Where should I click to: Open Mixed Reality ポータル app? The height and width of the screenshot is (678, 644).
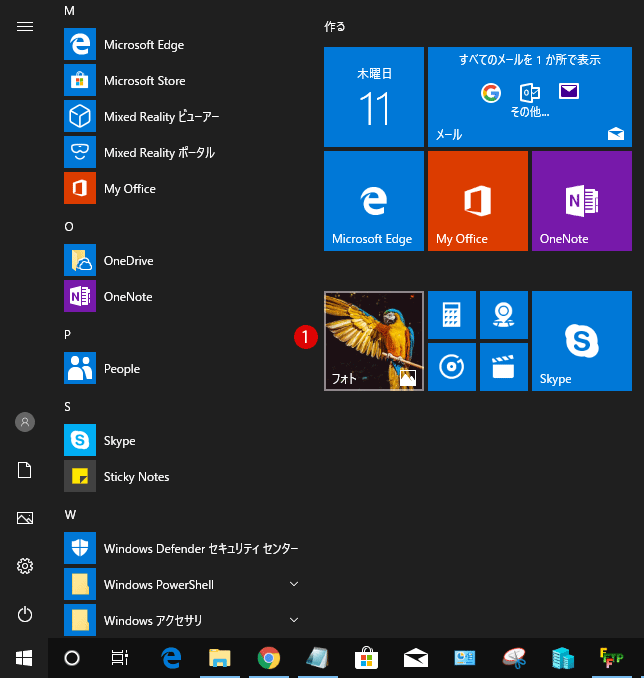182,152
